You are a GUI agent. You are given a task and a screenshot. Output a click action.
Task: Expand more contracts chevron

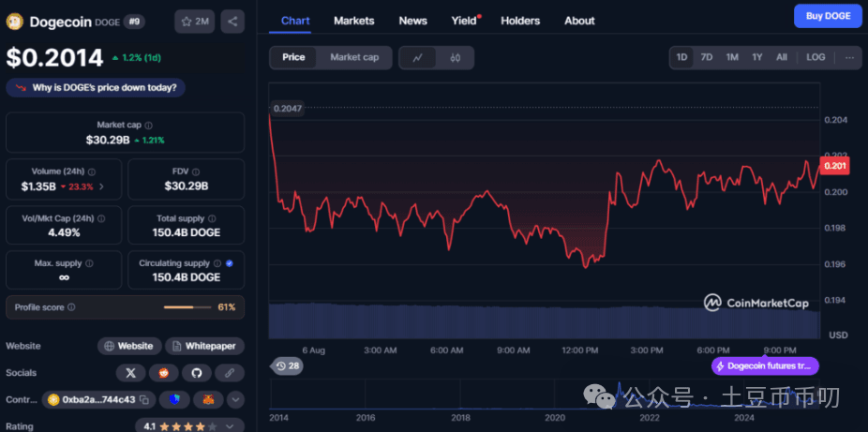tap(236, 399)
